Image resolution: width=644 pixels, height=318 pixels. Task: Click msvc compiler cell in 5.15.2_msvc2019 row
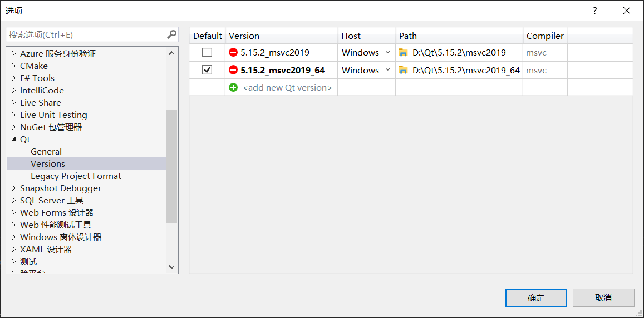tap(544, 52)
